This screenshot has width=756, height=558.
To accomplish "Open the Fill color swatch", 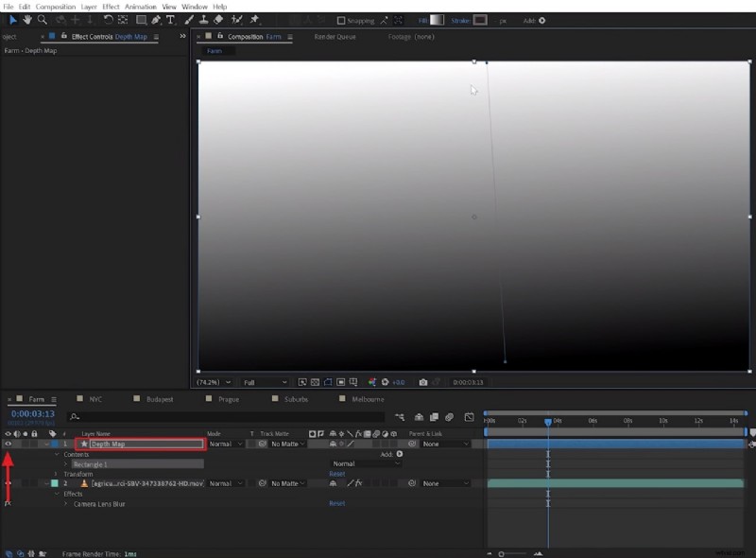I will coord(435,19).
